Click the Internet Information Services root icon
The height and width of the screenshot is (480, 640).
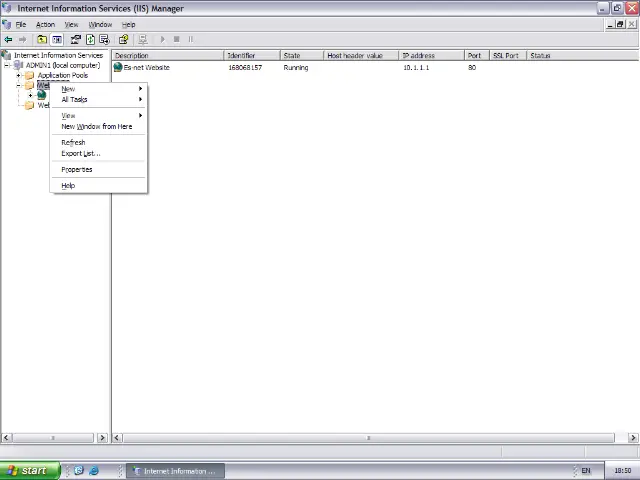point(7,55)
